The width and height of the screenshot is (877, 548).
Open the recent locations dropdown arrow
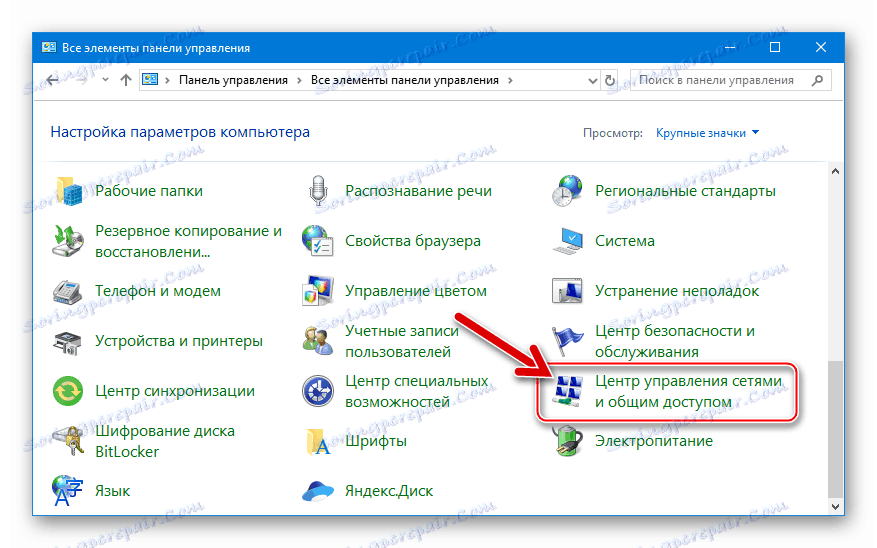click(105, 79)
